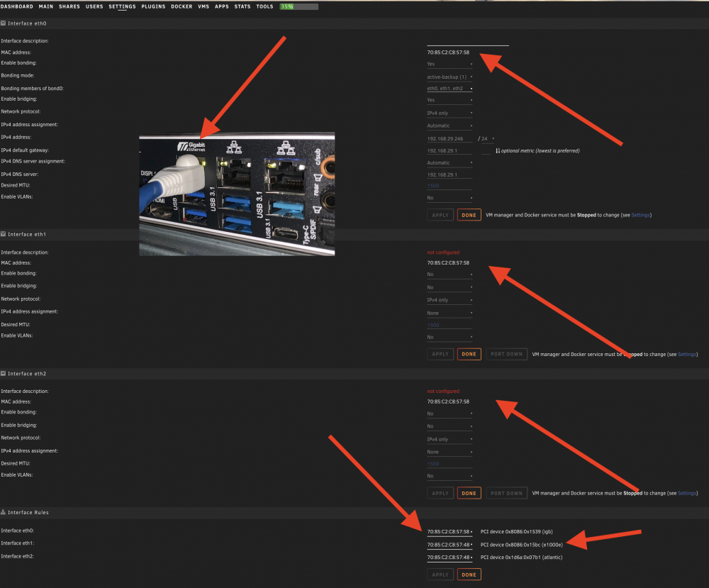Viewport: 709px width, 588px height.
Task: Click the Interface eth0 section header icon
Action: coord(3,23)
